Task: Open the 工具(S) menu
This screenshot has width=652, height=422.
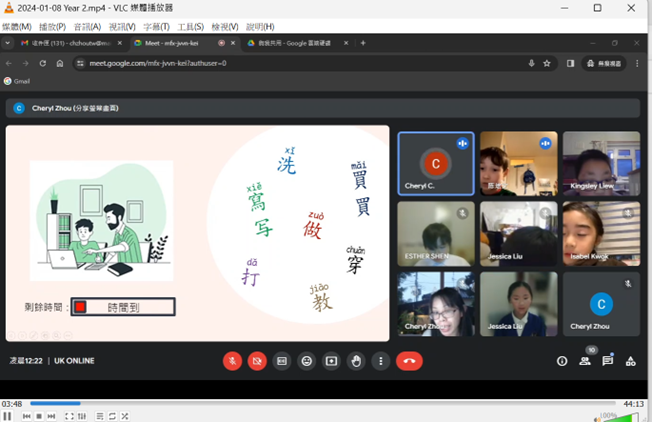Action: pos(190,27)
